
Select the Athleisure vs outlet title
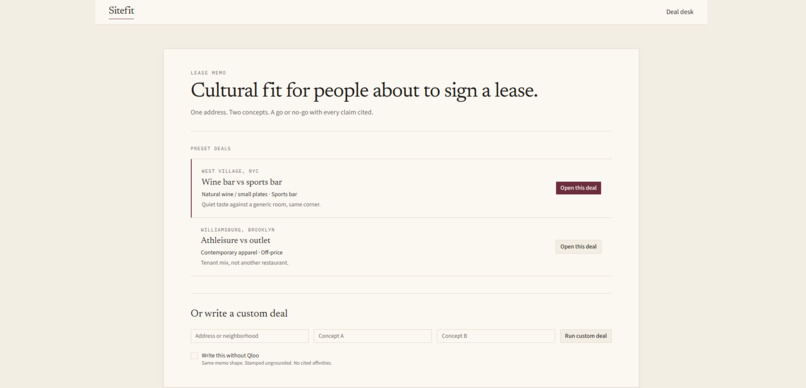pos(235,241)
